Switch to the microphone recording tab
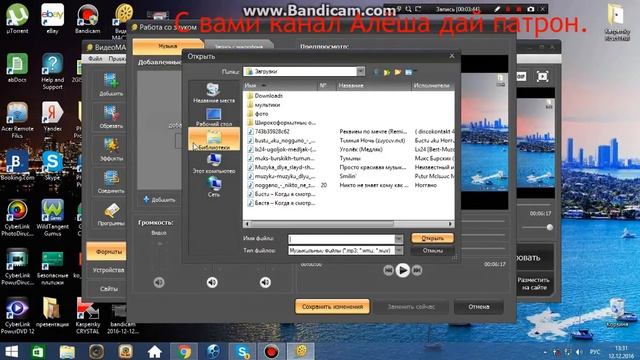The width and height of the screenshot is (640, 360). click(x=239, y=47)
